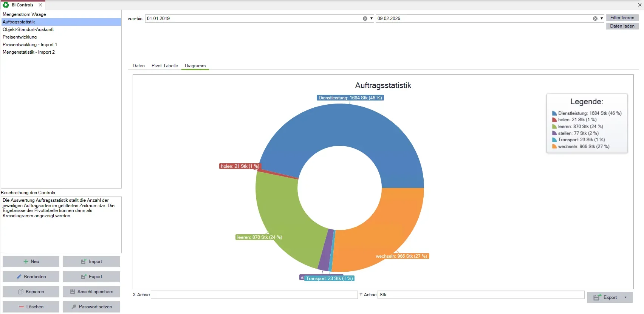This screenshot has width=644, height=314.
Task: Click the Filter leeren button
Action: pos(622,18)
